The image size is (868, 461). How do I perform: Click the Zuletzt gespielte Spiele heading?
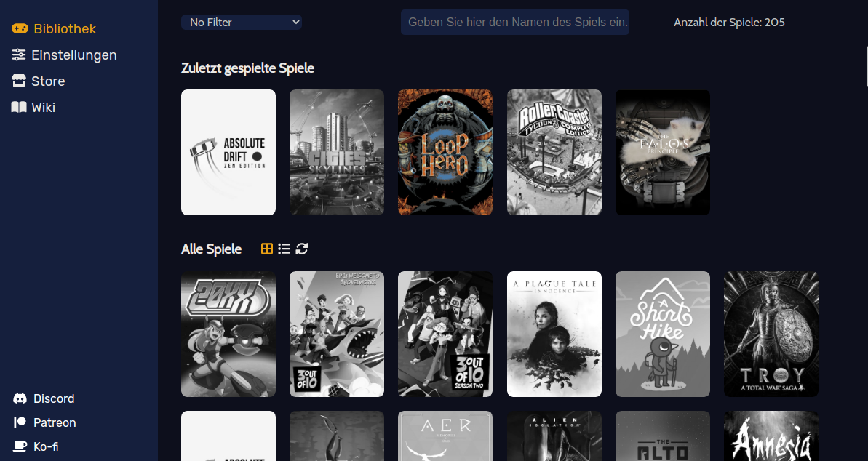coord(247,68)
